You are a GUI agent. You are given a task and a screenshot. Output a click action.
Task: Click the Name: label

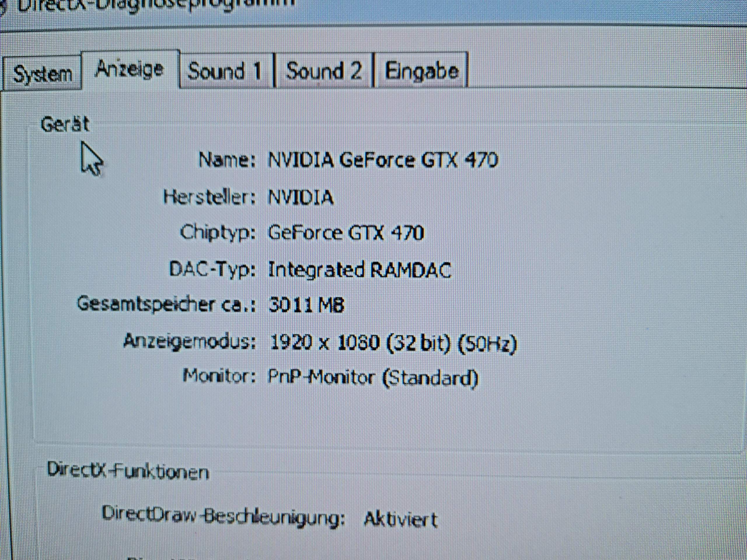point(227,160)
